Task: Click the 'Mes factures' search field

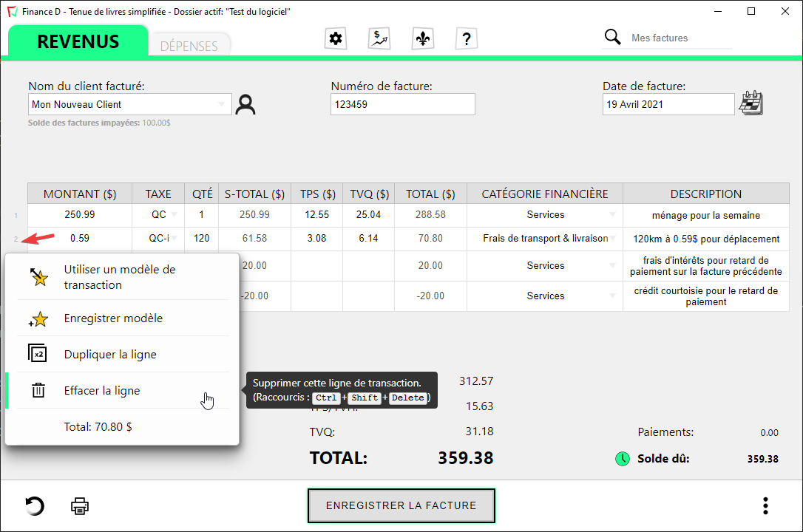Action: pyautogui.click(x=680, y=38)
